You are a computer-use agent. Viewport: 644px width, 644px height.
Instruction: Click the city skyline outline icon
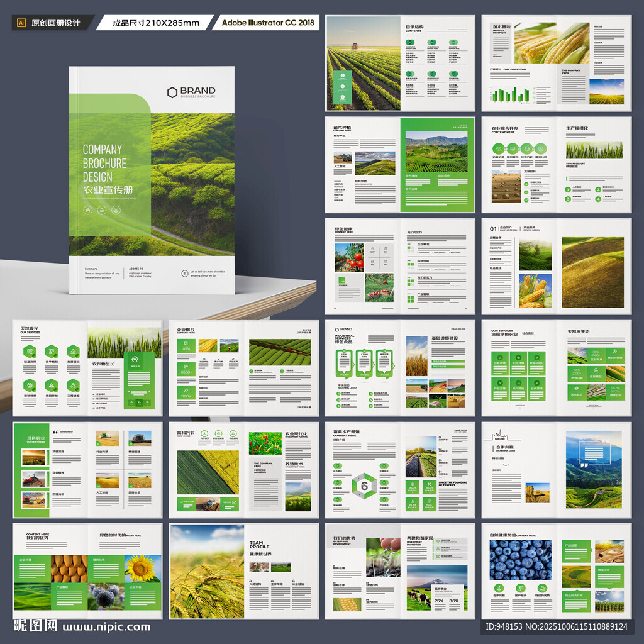500,435
